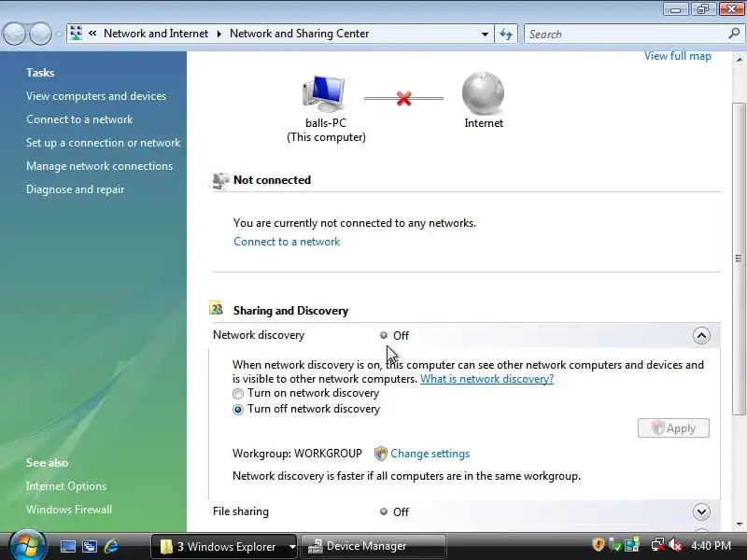Click the shield icon beside Change settings
This screenshot has width=747, height=560.
[381, 454]
